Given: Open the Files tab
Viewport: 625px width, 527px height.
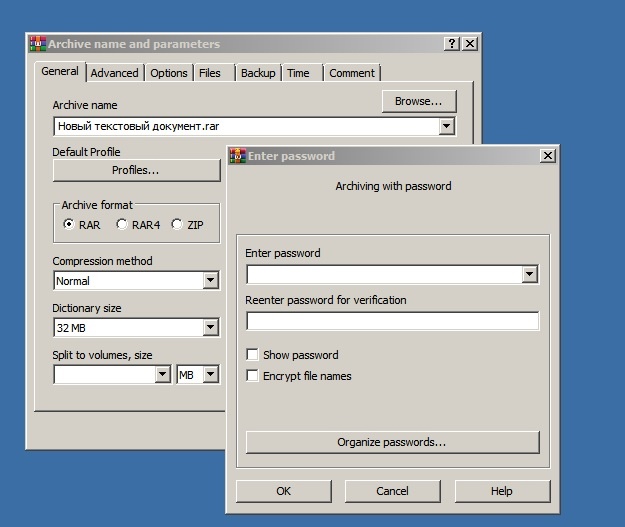Looking at the screenshot, I should [x=214, y=73].
